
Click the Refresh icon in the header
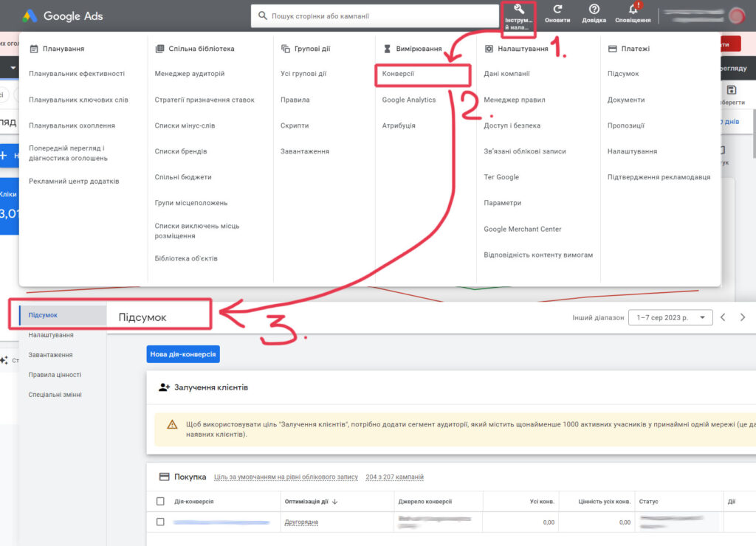pyautogui.click(x=557, y=10)
